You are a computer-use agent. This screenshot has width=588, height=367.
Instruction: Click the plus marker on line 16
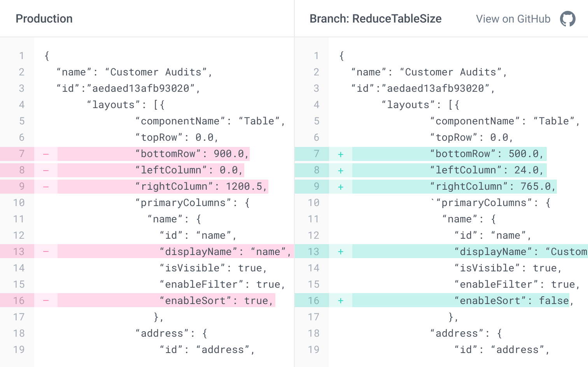tap(340, 300)
